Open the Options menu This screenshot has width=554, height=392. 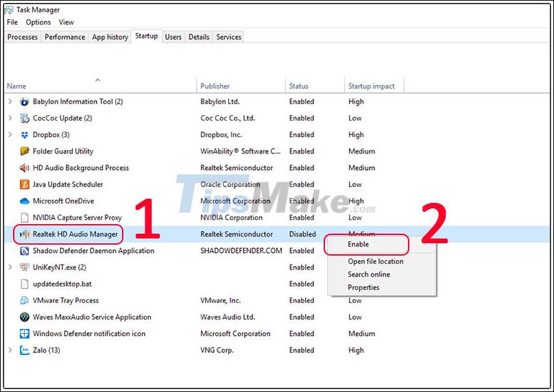pyautogui.click(x=38, y=22)
